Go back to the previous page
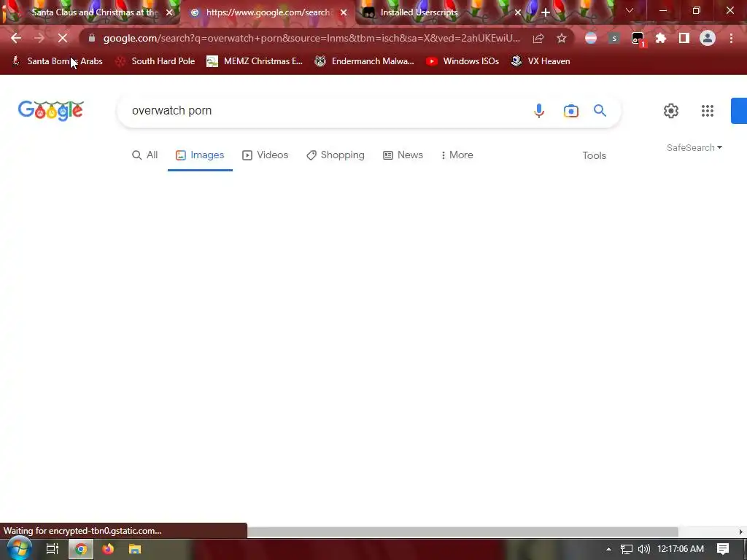The width and height of the screenshot is (747, 560). click(x=16, y=38)
